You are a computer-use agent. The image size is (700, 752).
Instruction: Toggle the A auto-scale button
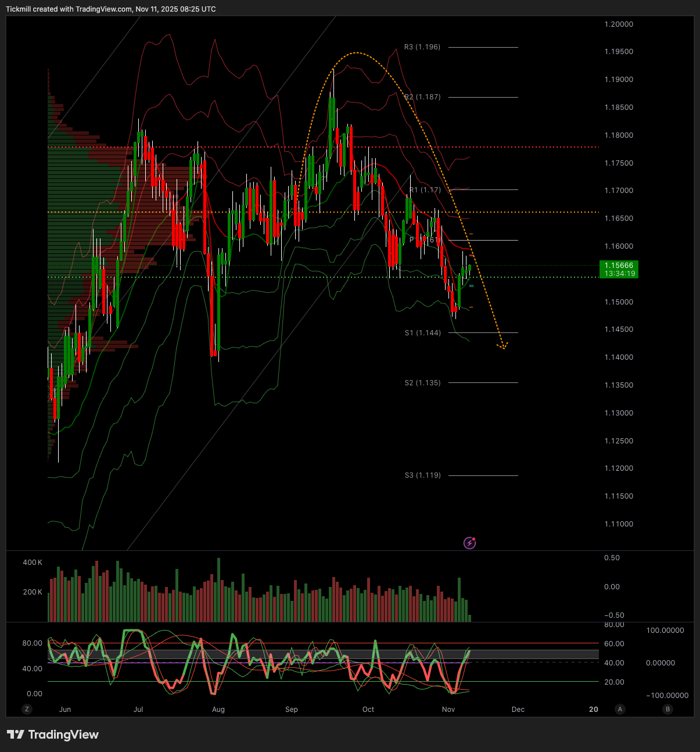tap(620, 709)
